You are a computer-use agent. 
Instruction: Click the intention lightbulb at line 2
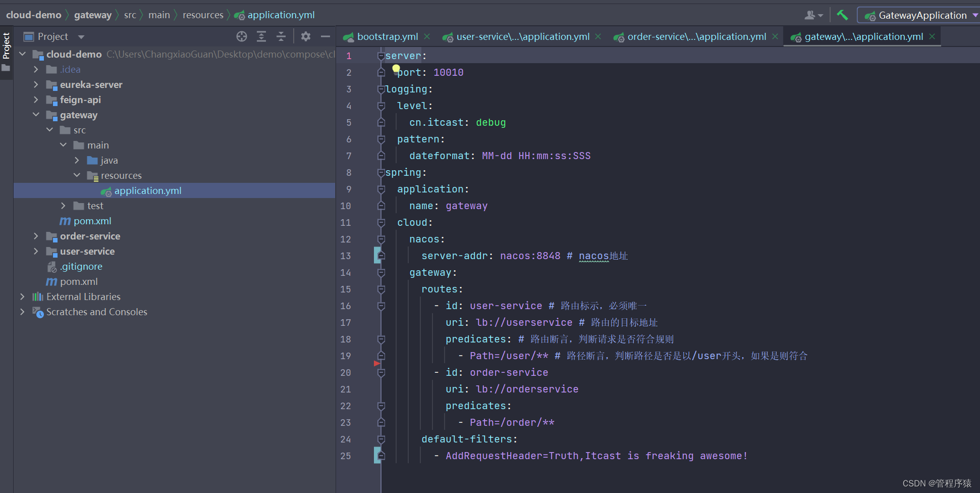[396, 69]
